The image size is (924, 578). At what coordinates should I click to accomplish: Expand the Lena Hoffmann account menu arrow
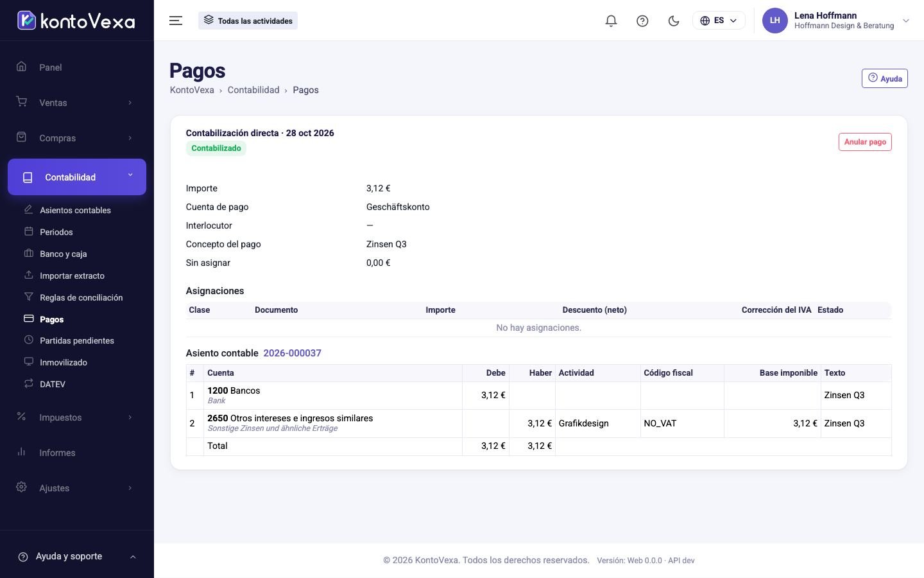(906, 21)
